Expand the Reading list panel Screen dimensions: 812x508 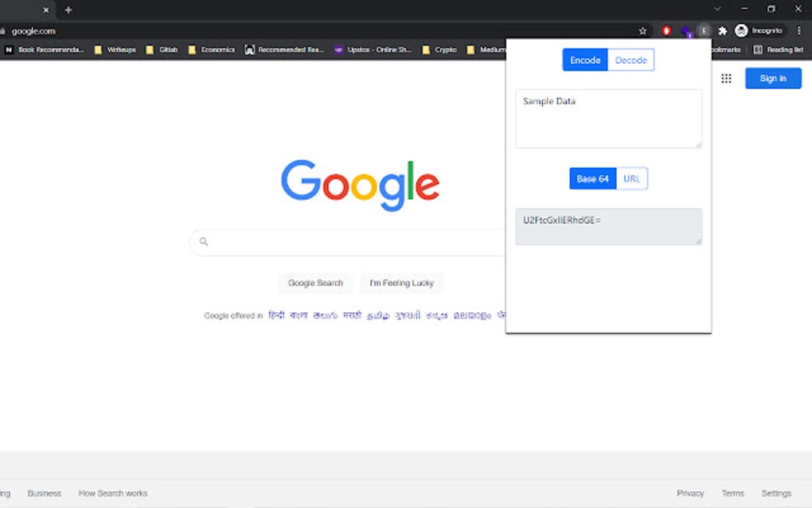779,49
